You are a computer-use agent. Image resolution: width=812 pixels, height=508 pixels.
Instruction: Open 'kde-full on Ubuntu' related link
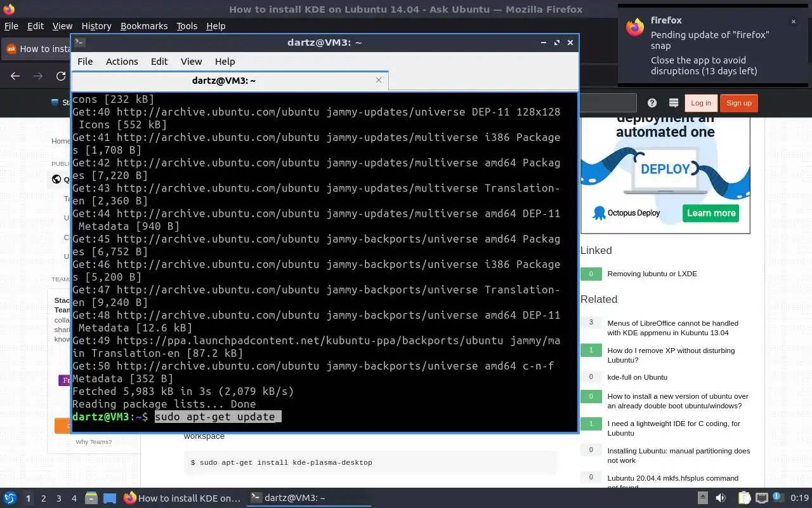point(637,377)
